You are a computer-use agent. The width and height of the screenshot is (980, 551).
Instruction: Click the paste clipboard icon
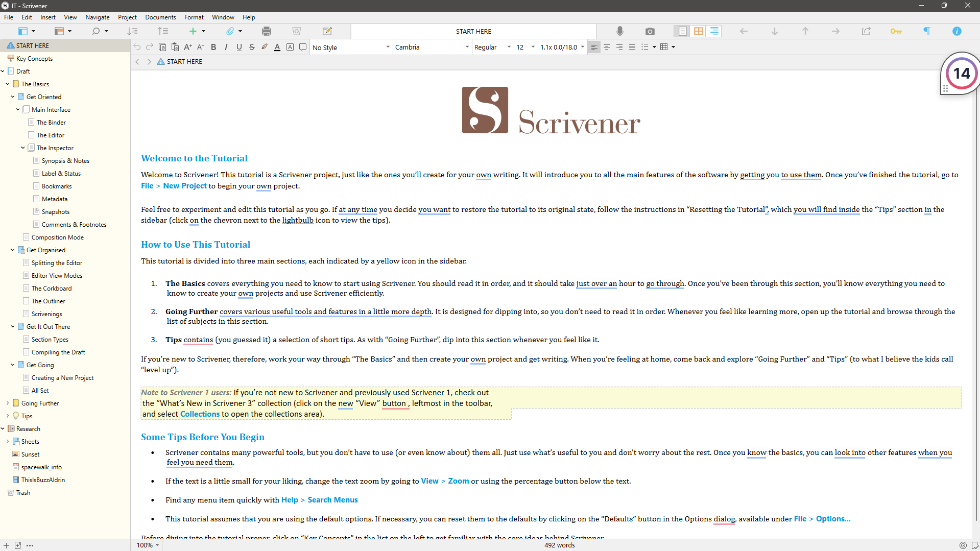pos(175,47)
